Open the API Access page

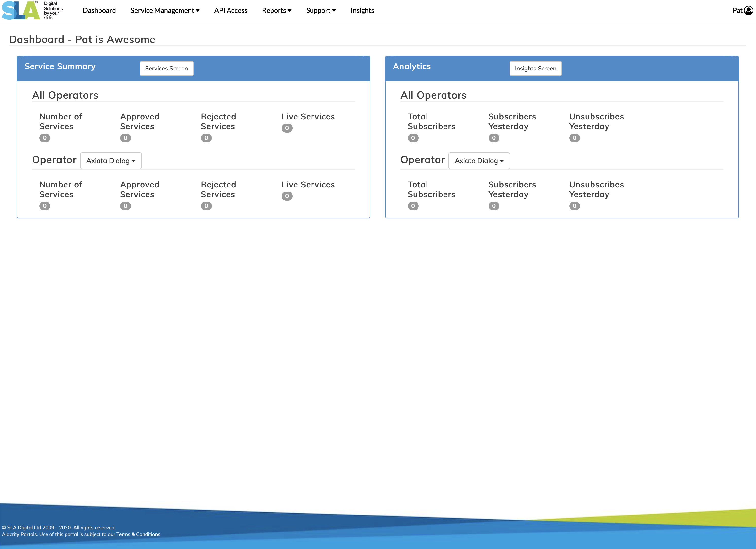point(230,10)
